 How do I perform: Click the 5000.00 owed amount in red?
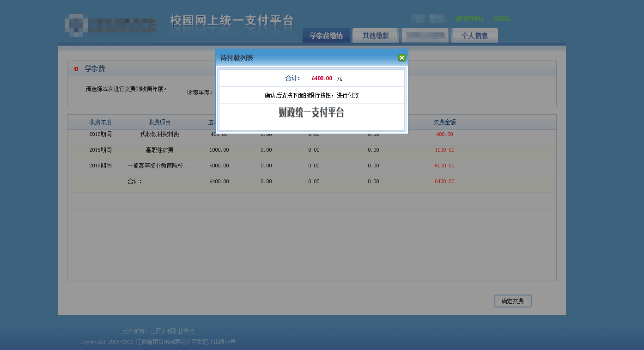point(444,166)
